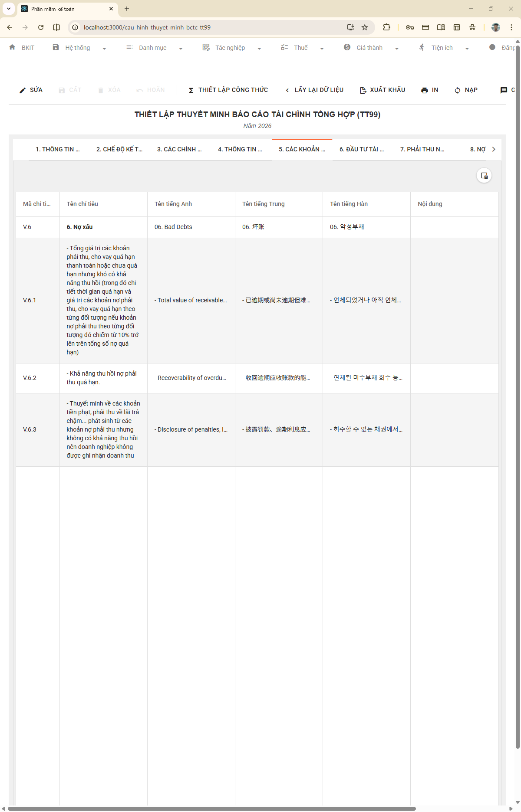Image resolution: width=521 pixels, height=812 pixels.
Task: Click the refresh icon beside NẠP
Action: [x=458, y=90]
